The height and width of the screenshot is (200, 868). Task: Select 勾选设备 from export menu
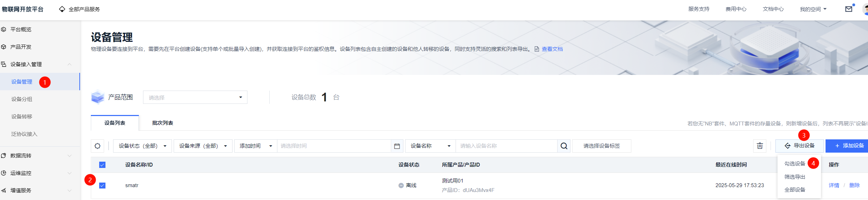(x=795, y=163)
